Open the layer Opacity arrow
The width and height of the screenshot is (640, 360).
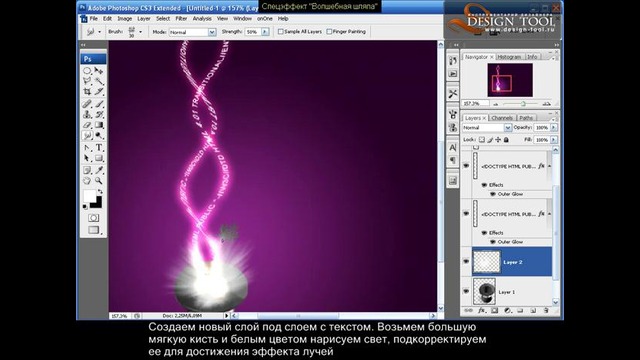point(554,128)
